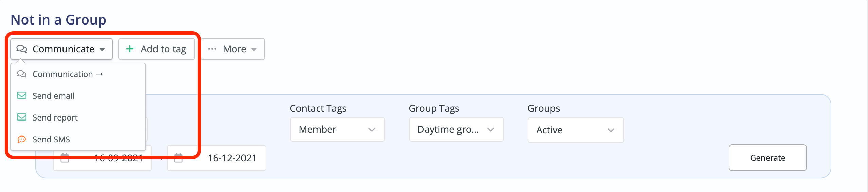
Task: Click the green plus icon
Action: 130,49
